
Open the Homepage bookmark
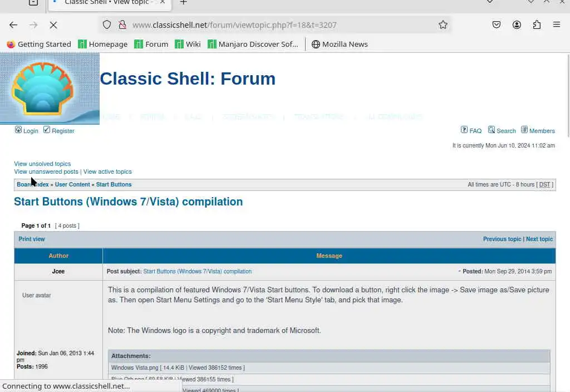pyautogui.click(x=103, y=44)
